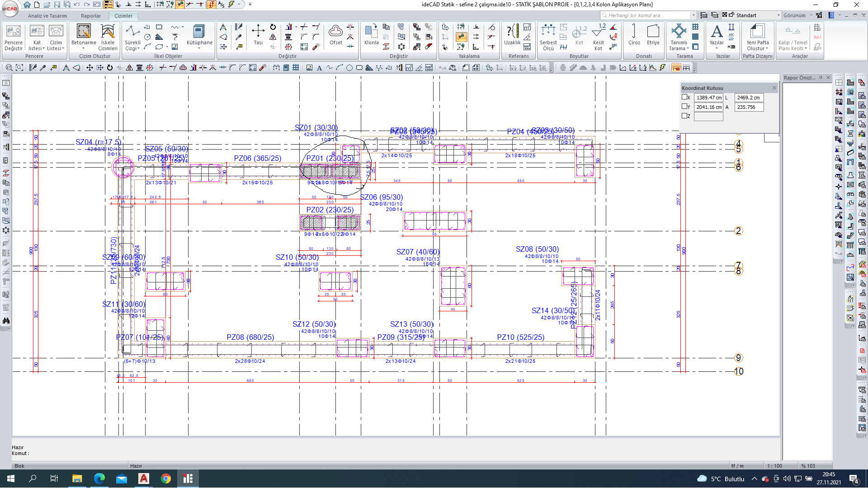Viewport: 868px width, 488px height.
Task: Toggle highlighted render icon in lower toolbar
Action: 676,68
